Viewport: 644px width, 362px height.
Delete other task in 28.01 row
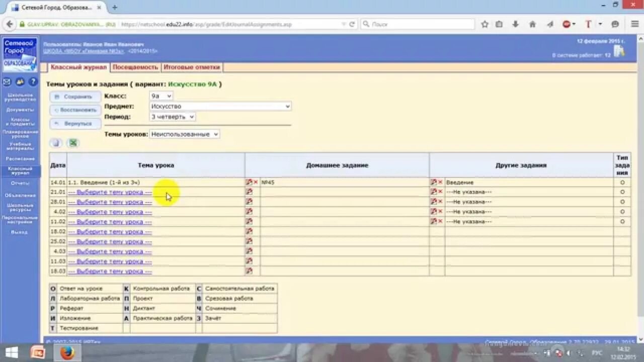point(440,202)
